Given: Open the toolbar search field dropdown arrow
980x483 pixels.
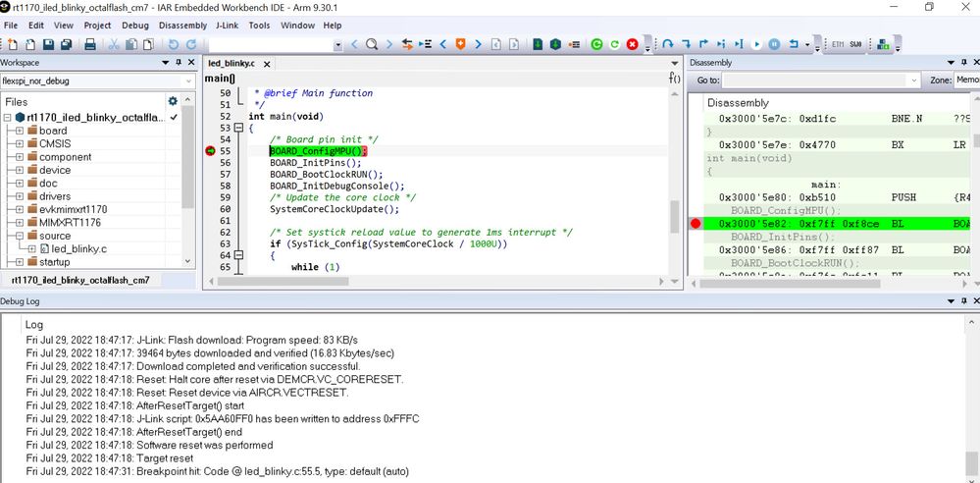Looking at the screenshot, I should click(338, 45).
